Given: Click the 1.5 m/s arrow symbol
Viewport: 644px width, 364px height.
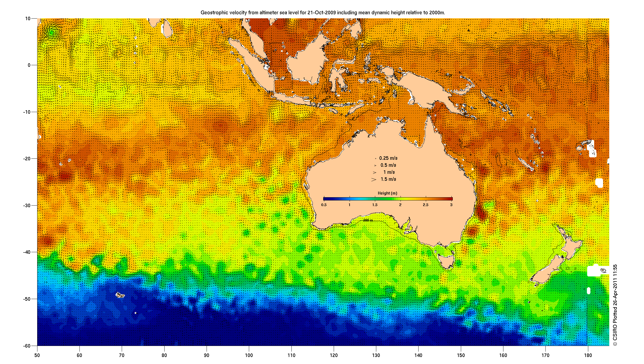Looking at the screenshot, I should 374,179.
